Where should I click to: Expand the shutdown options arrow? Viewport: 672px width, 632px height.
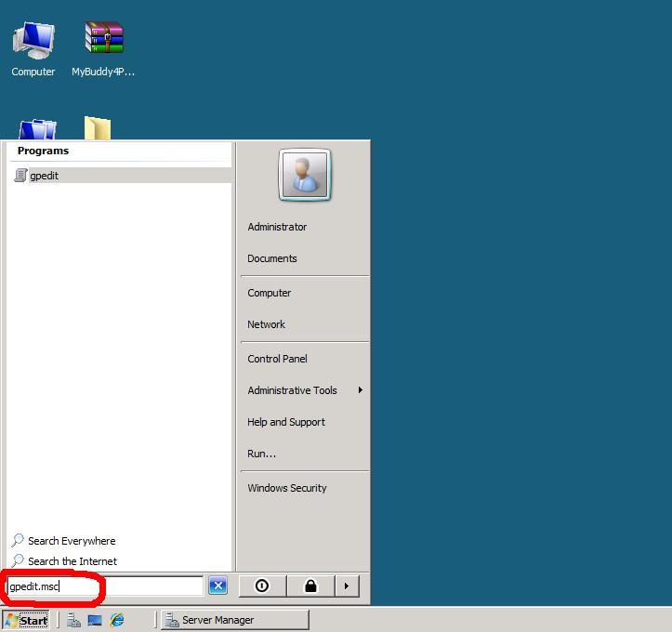347,586
